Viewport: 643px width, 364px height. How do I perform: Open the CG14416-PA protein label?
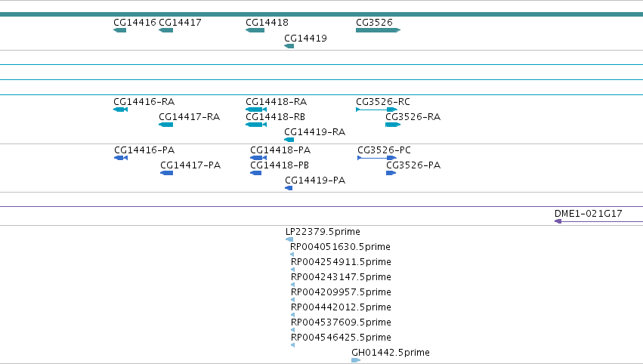(144, 150)
